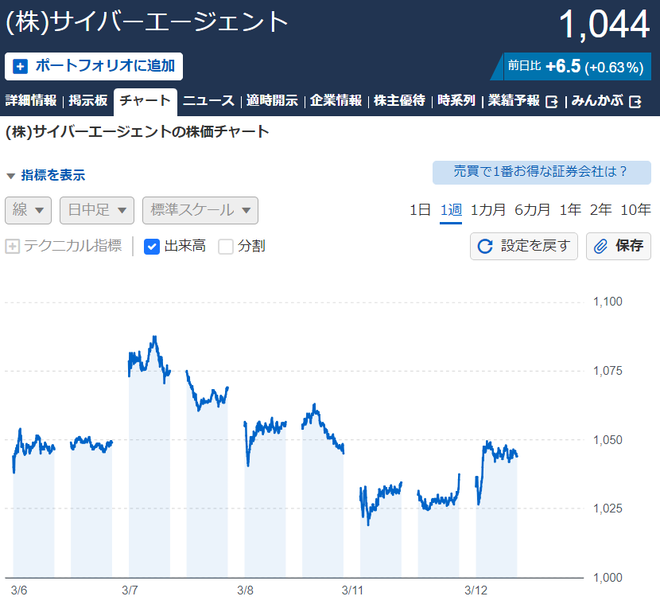Click the plus icon on portfolio add button

coord(20,66)
